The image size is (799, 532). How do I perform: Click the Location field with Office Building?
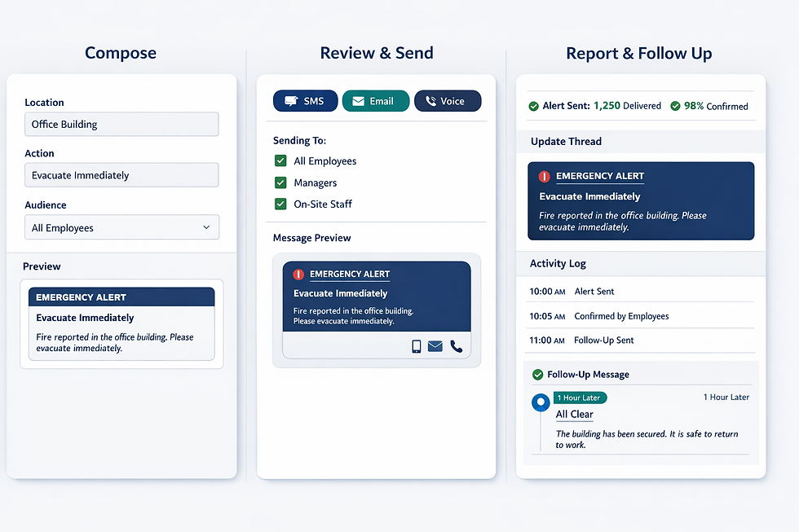(121, 124)
